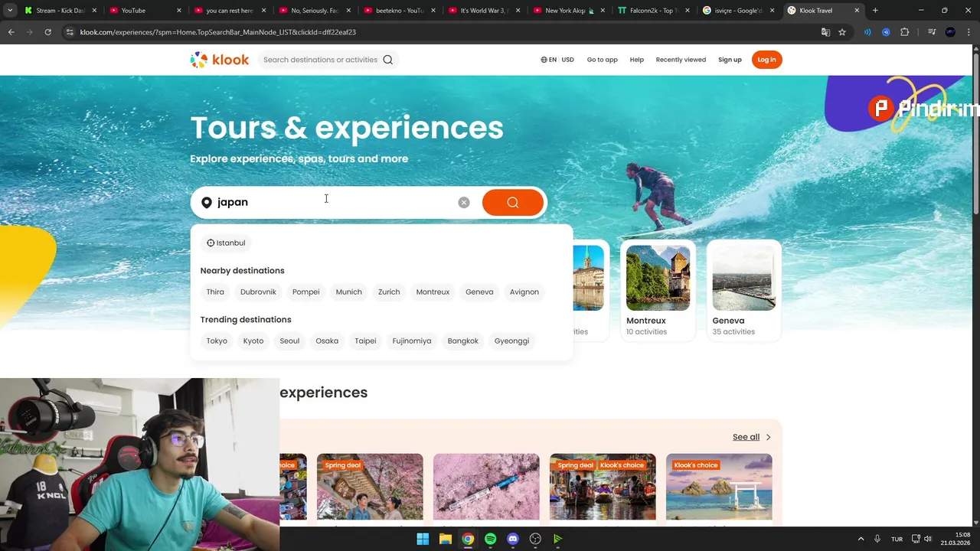Viewport: 980px width, 551px height.
Task: Switch to the Falconn2k tab
Action: [x=654, y=11]
